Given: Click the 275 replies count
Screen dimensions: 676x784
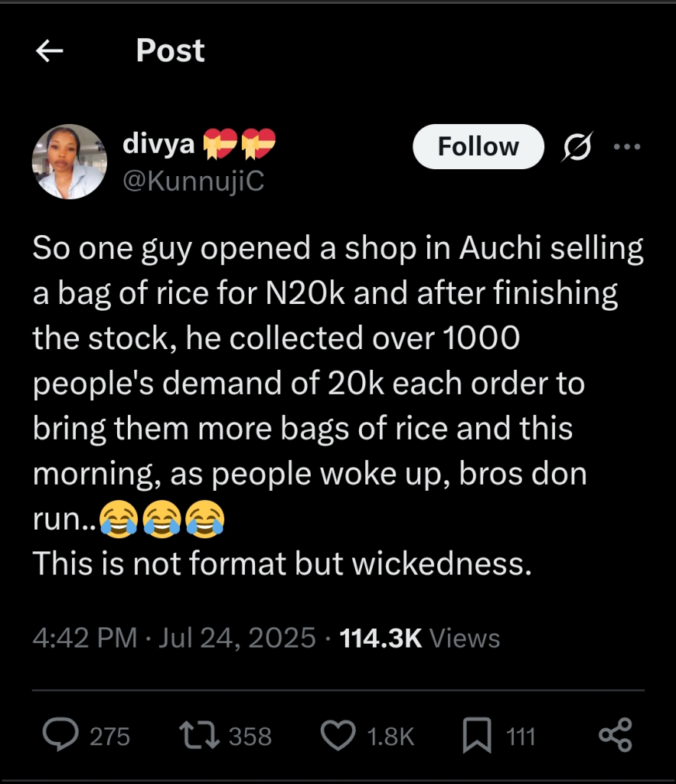Looking at the screenshot, I should tap(109, 737).
